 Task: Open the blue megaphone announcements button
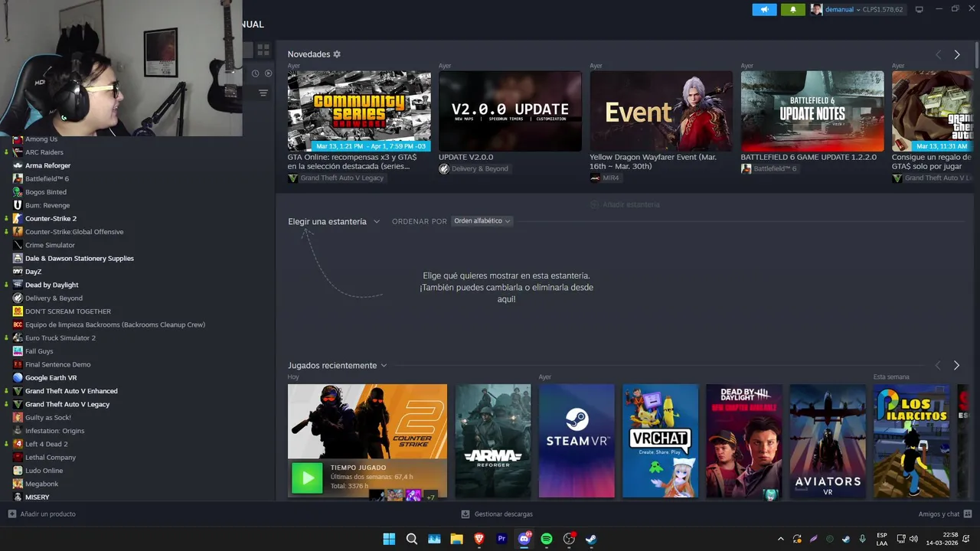tap(764, 9)
